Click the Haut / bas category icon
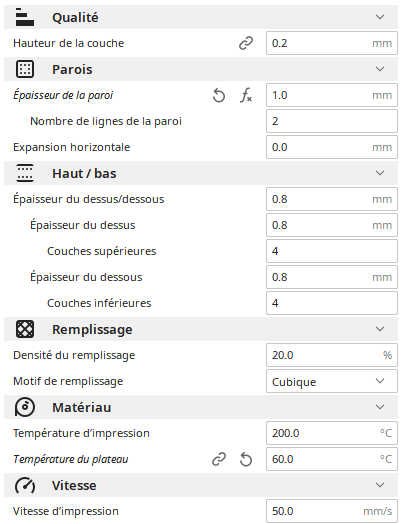The height and width of the screenshot is (524, 401). coord(25,173)
